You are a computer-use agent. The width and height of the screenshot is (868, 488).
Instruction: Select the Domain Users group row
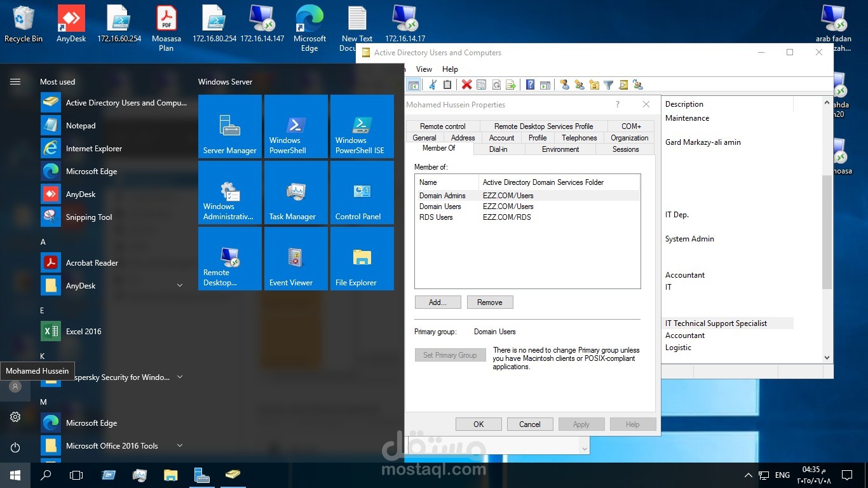527,207
